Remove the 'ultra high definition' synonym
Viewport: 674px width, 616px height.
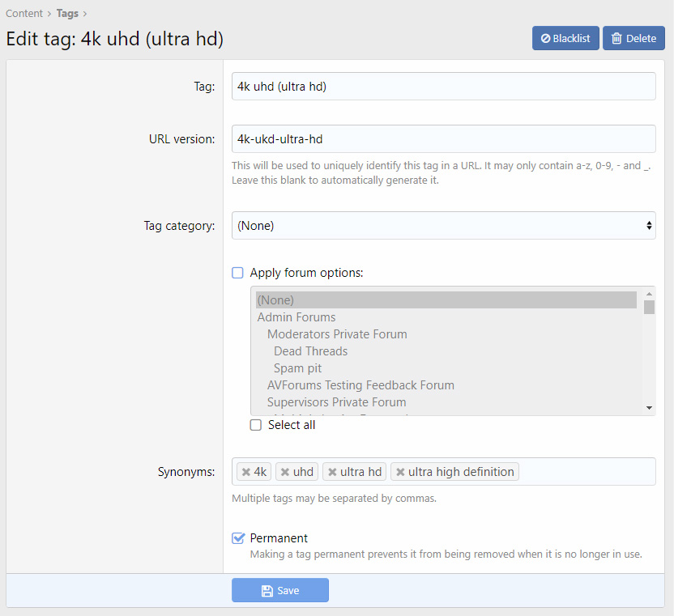coord(400,472)
